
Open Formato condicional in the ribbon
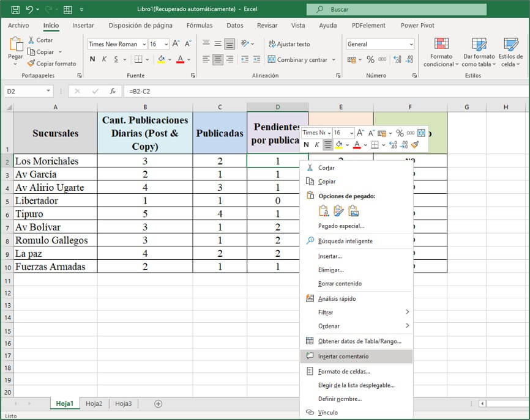point(442,52)
